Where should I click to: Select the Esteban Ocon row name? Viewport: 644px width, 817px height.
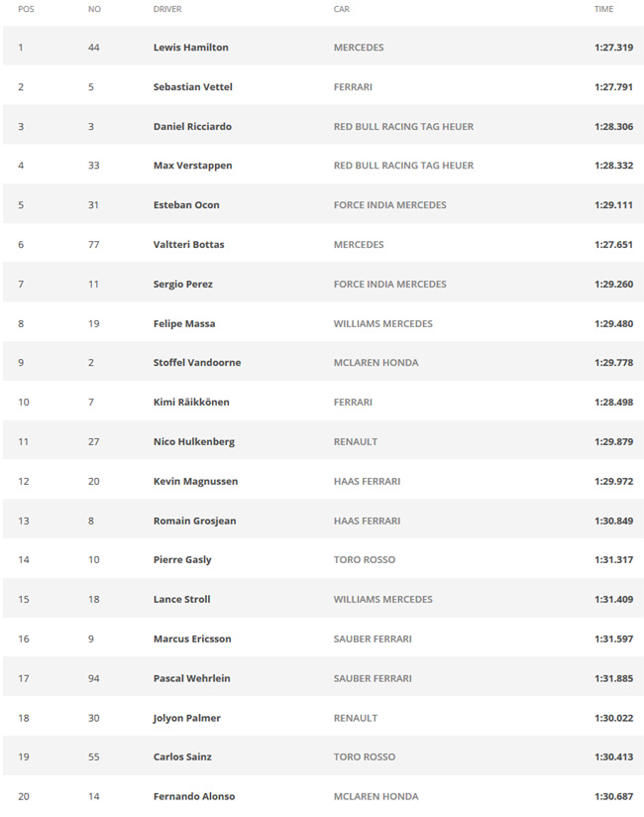(x=186, y=205)
